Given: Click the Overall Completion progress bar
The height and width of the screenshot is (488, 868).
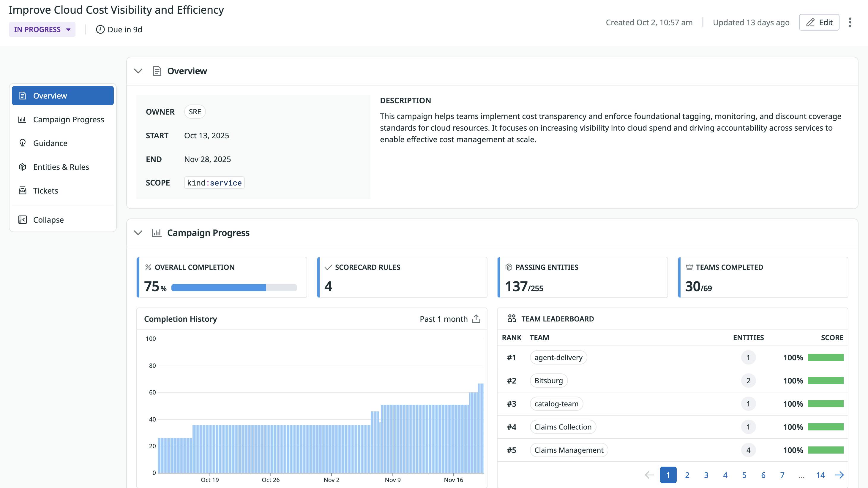Looking at the screenshot, I should point(234,288).
